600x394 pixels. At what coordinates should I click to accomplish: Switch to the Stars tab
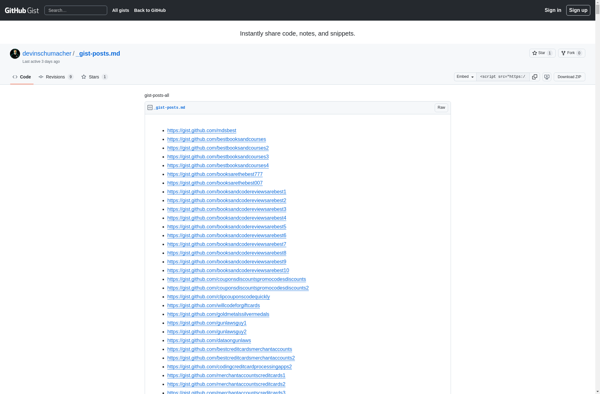(94, 77)
